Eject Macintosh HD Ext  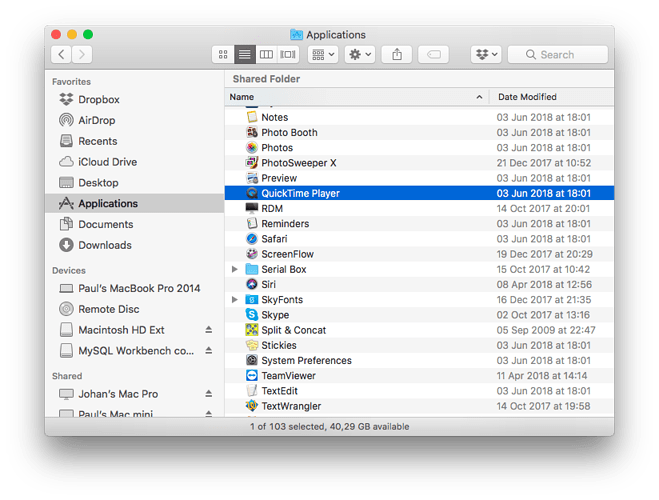tap(208, 330)
